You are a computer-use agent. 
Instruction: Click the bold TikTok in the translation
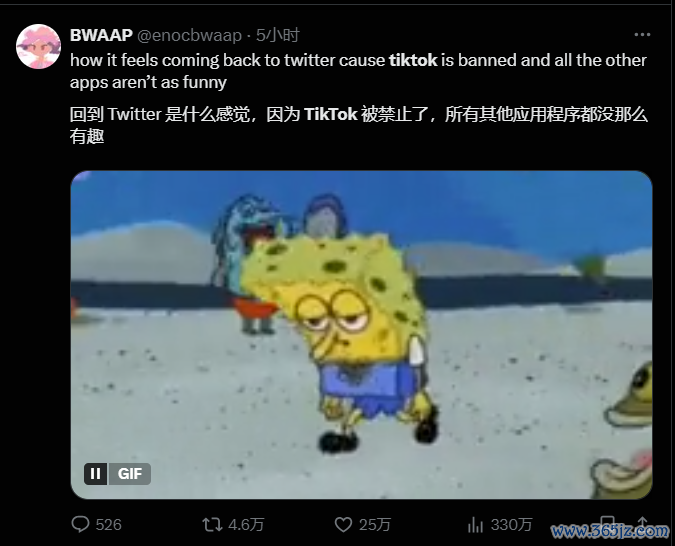(x=331, y=115)
